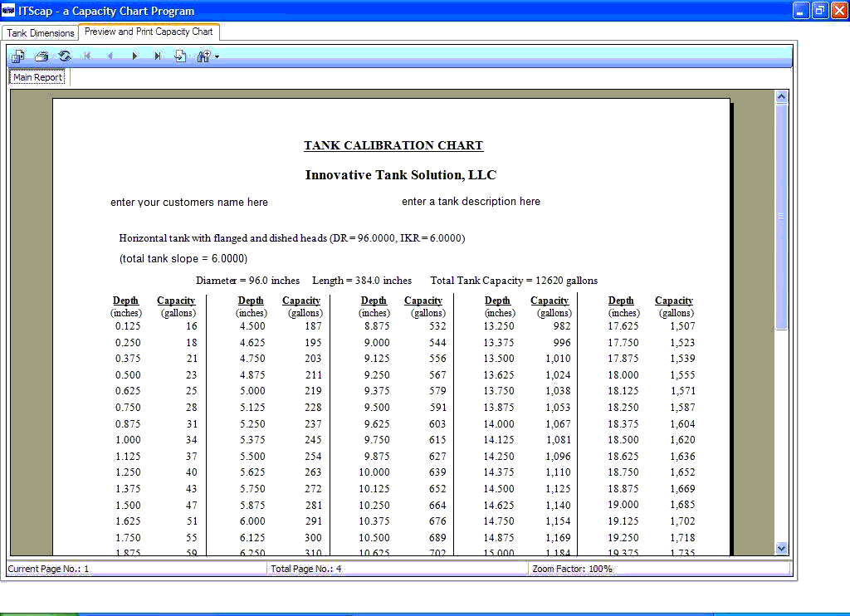This screenshot has height=616, width=850.
Task: Click 'Zoom Factor: 100%' in status bar
Action: click(x=572, y=569)
